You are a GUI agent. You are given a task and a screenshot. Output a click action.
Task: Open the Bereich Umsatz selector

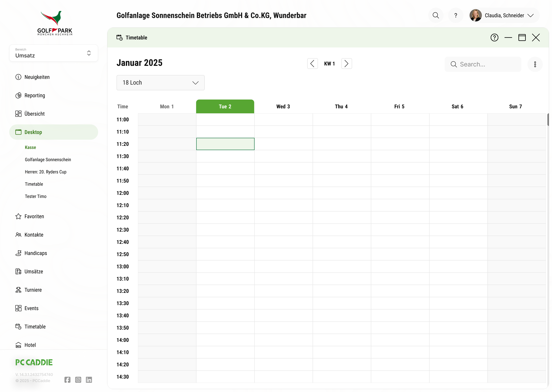[x=54, y=53]
